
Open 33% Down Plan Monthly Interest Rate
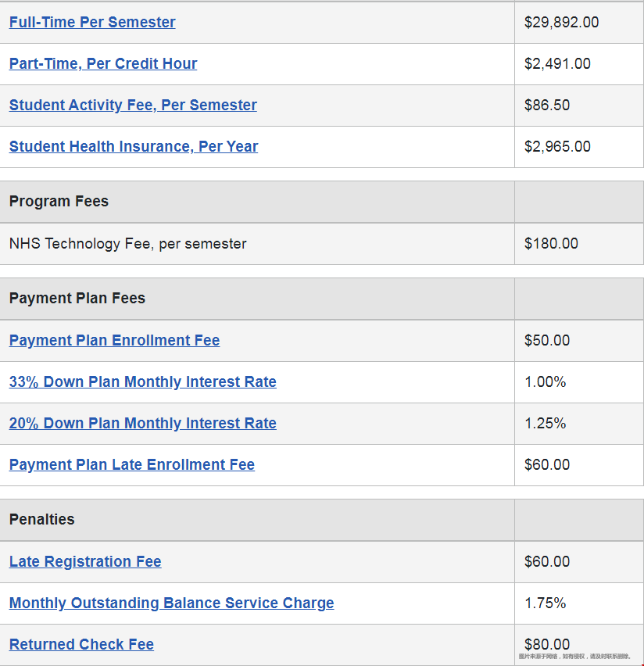pos(143,381)
